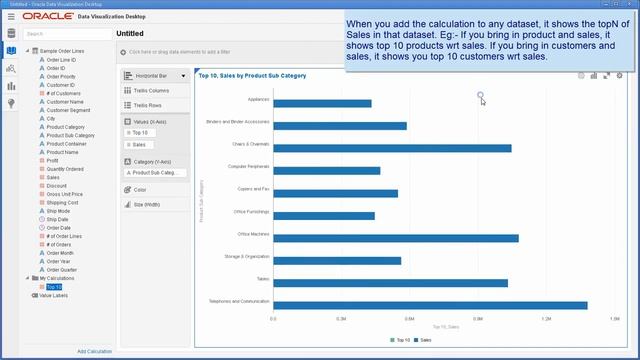
Task: Select the City data element
Action: coord(51,119)
